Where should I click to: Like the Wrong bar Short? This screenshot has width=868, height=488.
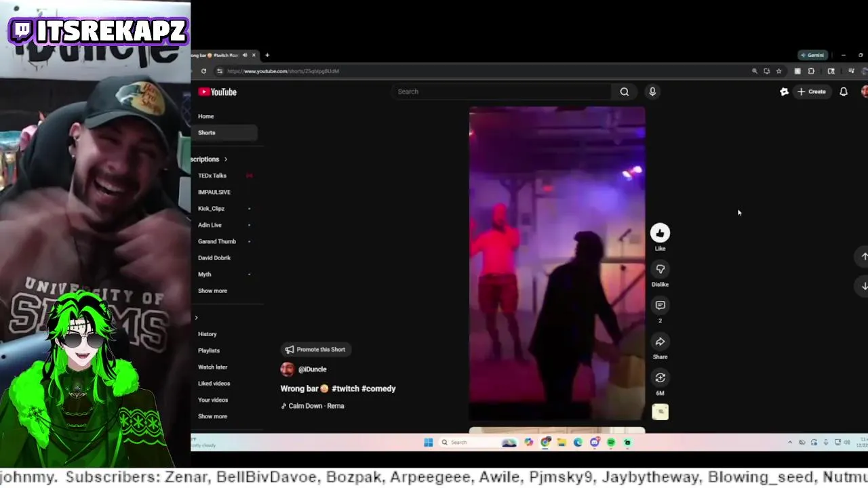(660, 233)
